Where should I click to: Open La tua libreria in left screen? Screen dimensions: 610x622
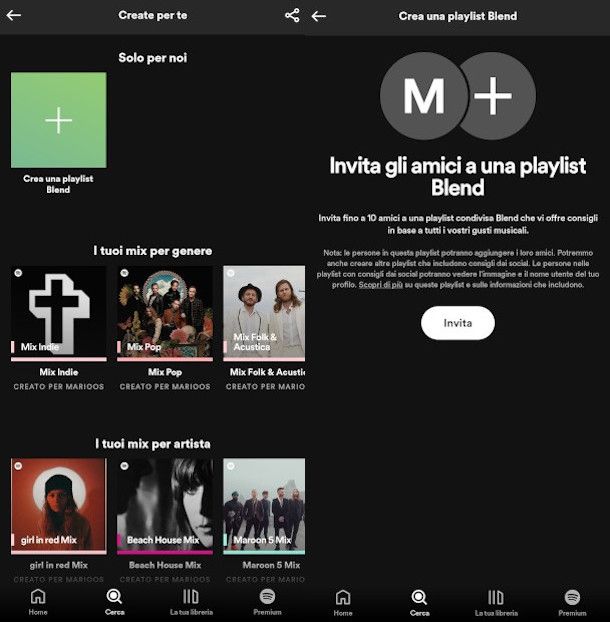191,601
